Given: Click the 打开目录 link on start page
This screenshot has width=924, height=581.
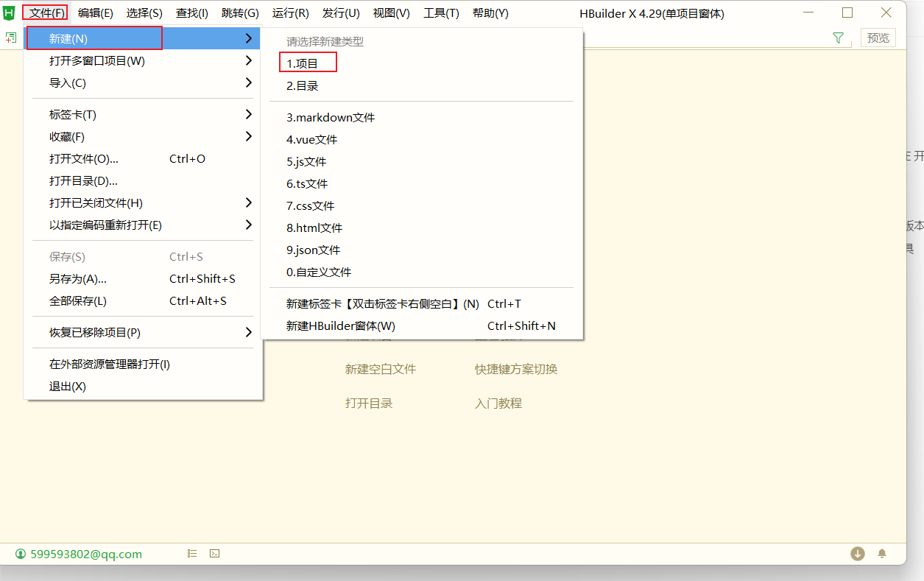Looking at the screenshot, I should click(369, 403).
